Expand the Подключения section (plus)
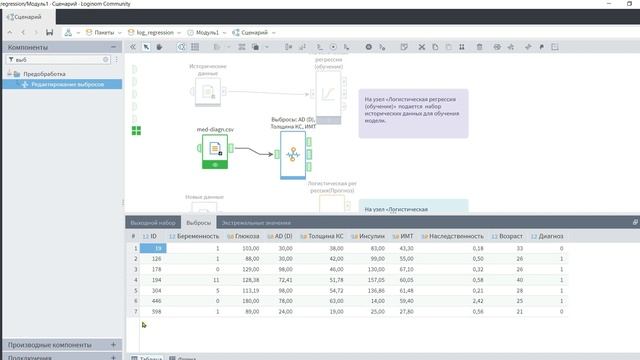 113,358
